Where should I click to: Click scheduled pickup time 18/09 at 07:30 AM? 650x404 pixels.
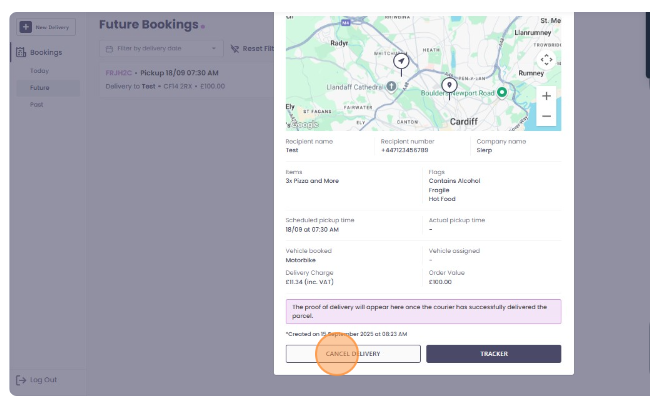[312, 229]
